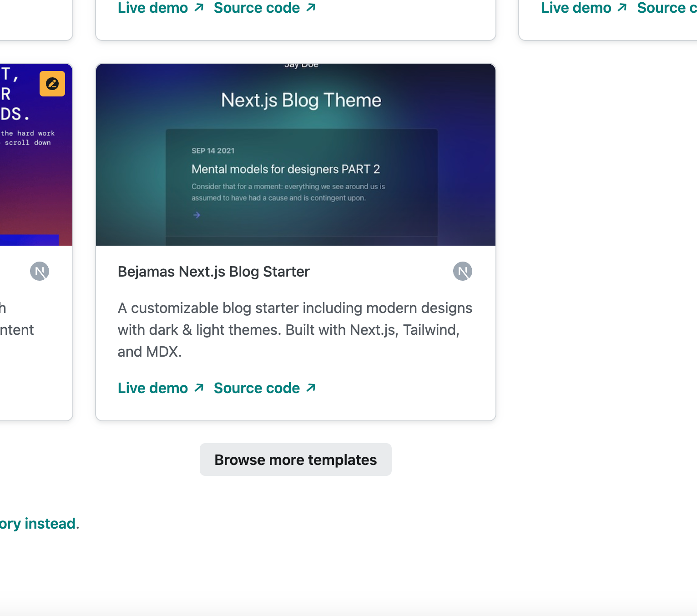Open Live demo link on the top right card
The width and height of the screenshot is (697, 616).
point(584,8)
